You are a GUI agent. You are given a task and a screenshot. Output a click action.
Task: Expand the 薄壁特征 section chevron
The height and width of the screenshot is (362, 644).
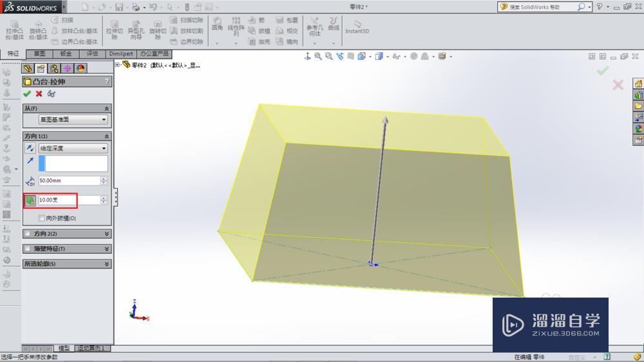coord(107,249)
